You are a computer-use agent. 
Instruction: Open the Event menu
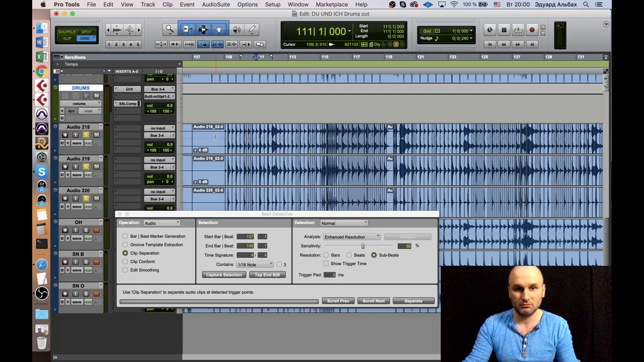(x=187, y=5)
